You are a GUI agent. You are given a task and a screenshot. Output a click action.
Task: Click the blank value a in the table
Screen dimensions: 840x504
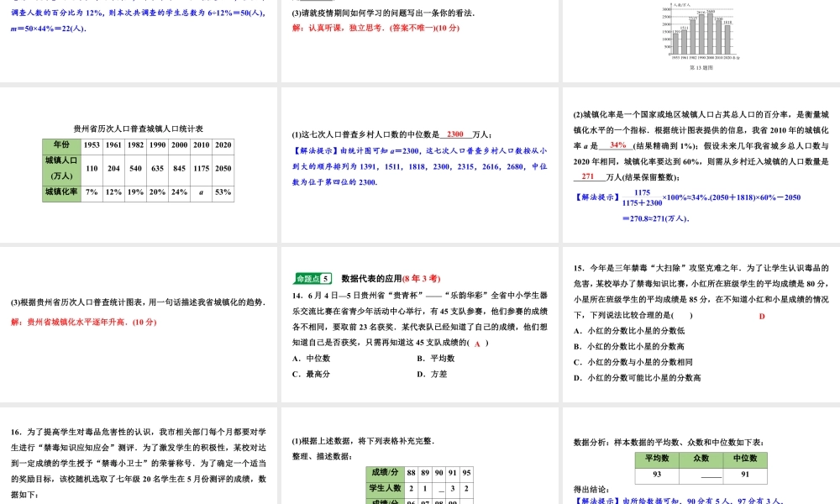201,192
